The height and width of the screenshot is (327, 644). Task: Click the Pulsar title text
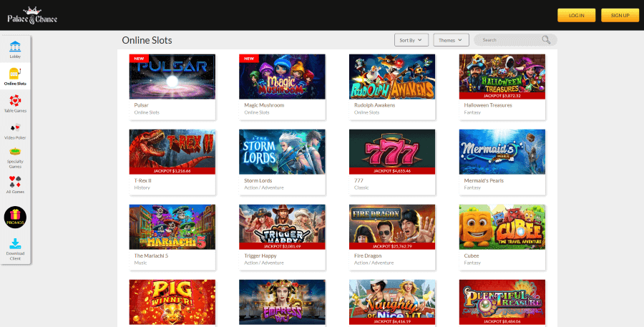pyautogui.click(x=141, y=105)
